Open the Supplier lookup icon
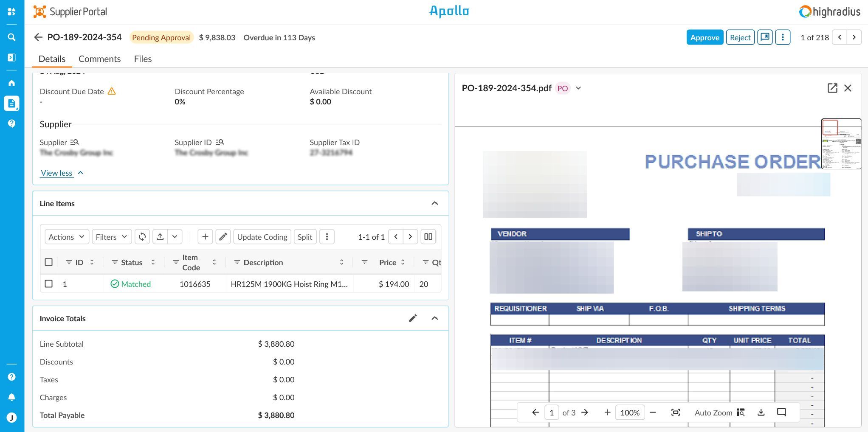Screen dimensions: 868x432 (74, 142)
